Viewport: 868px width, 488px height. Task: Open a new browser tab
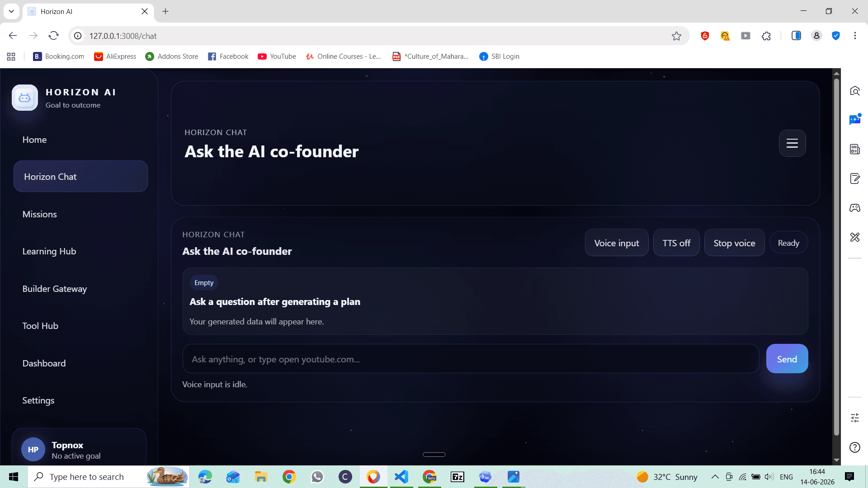pyautogui.click(x=165, y=11)
